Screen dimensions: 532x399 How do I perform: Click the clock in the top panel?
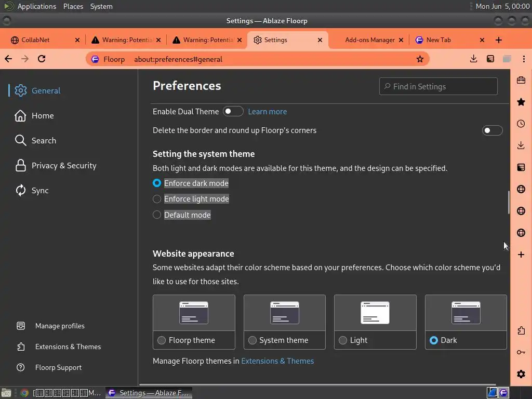point(502,6)
